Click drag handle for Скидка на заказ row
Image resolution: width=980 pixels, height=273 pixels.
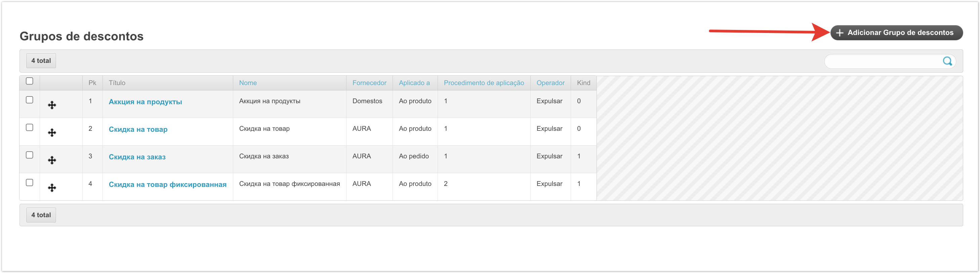pos(52,160)
